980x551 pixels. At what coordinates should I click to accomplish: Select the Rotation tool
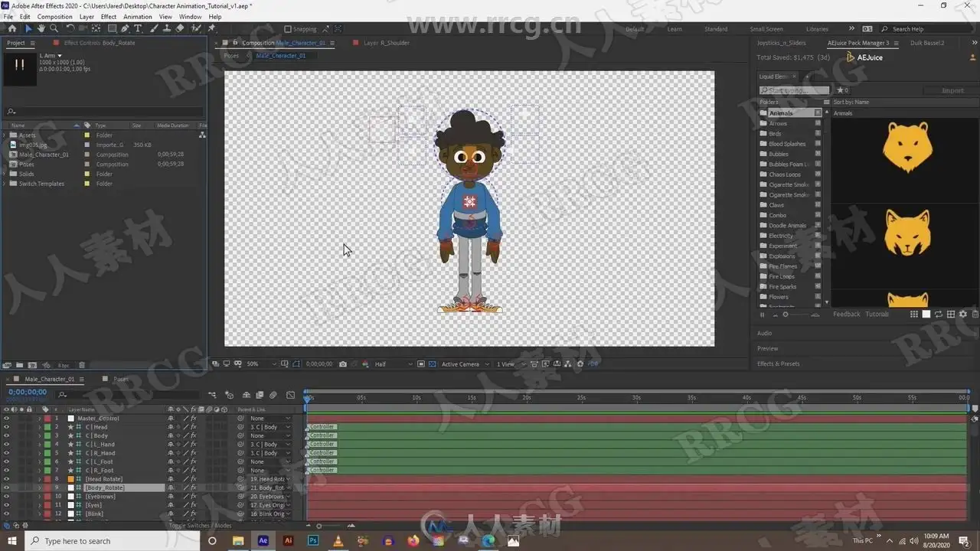click(x=70, y=28)
